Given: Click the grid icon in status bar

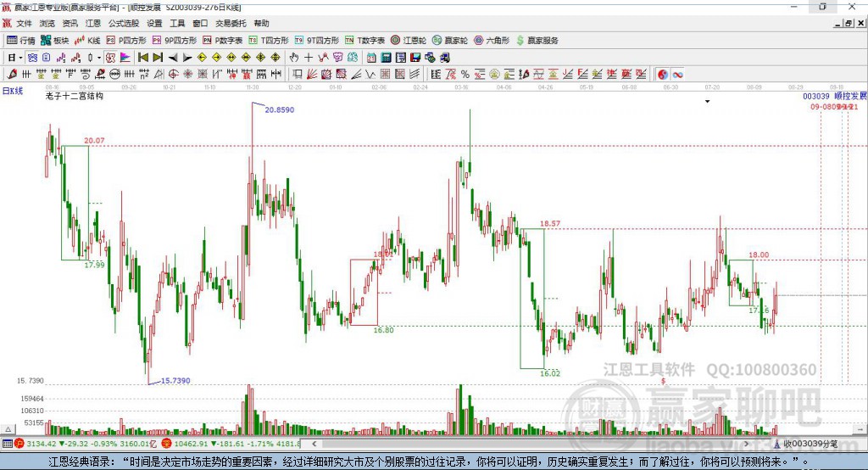Looking at the screenshot, I should [x=7, y=444].
